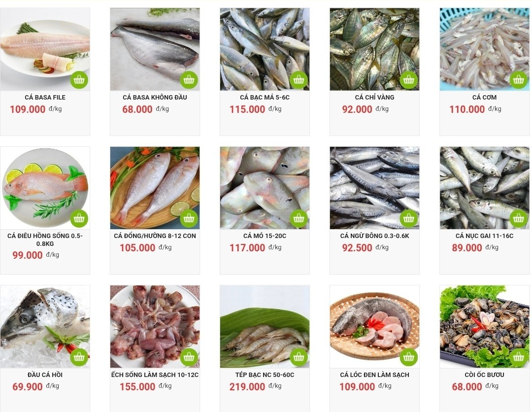Add Cá Ngừ Bông to basket
532x412 pixels.
click(408, 218)
